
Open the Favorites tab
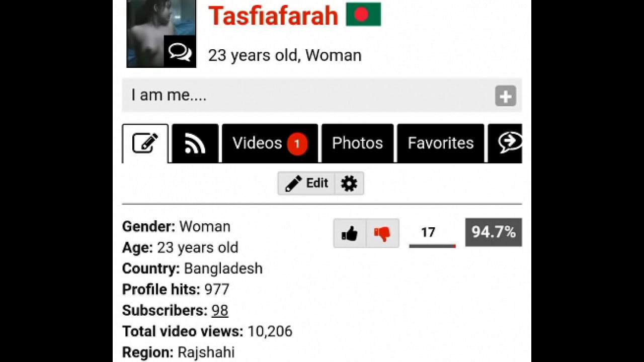point(440,144)
